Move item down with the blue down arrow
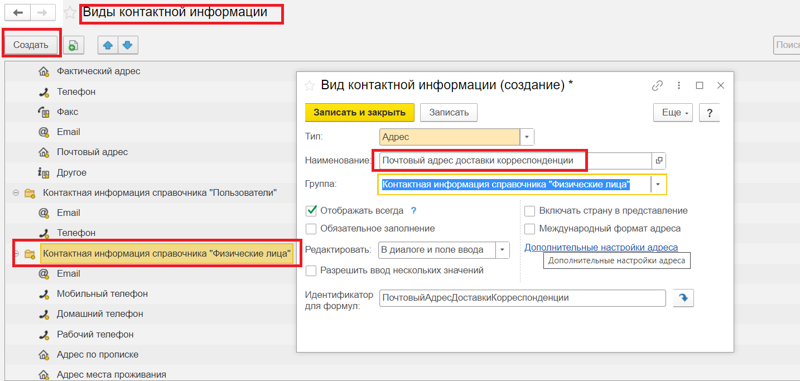800x381 pixels. click(x=128, y=45)
